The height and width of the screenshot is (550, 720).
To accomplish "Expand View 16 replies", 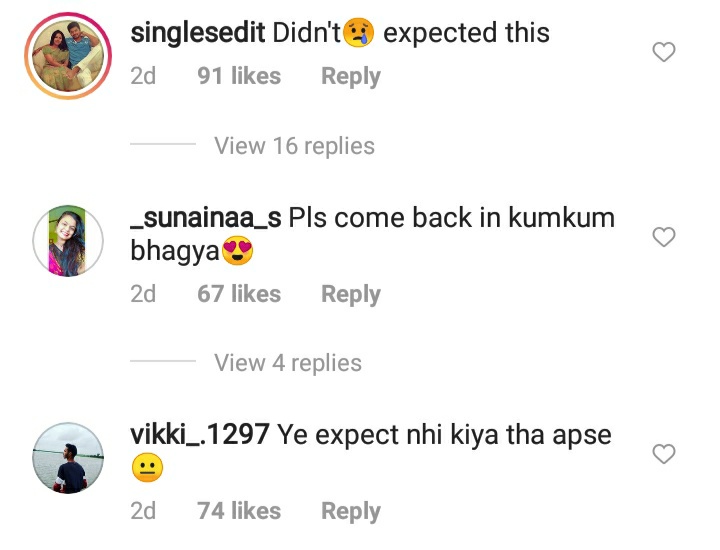I will point(294,146).
